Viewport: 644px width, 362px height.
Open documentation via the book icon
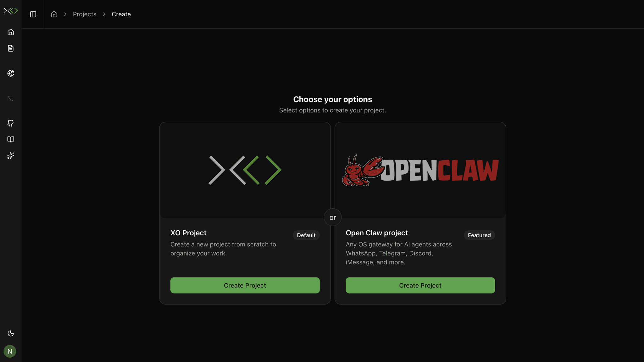[10, 139]
